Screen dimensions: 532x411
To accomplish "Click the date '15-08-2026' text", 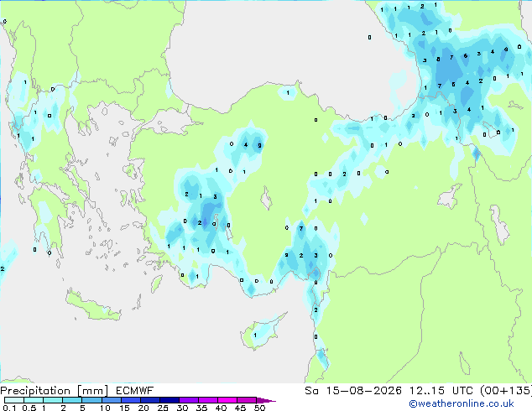I will pos(364,391).
